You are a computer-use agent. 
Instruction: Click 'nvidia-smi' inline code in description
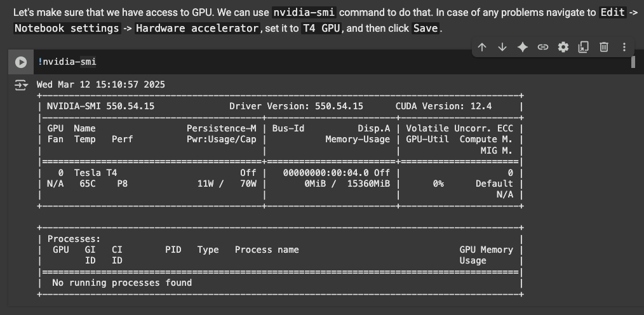304,12
